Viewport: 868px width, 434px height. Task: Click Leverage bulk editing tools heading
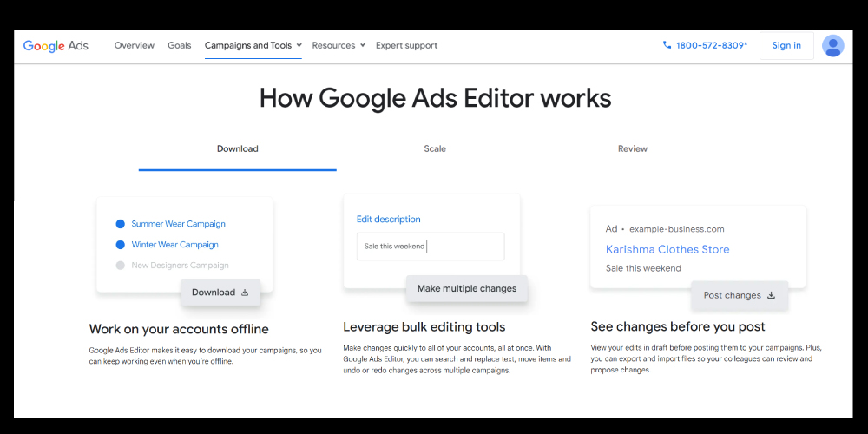tap(424, 327)
